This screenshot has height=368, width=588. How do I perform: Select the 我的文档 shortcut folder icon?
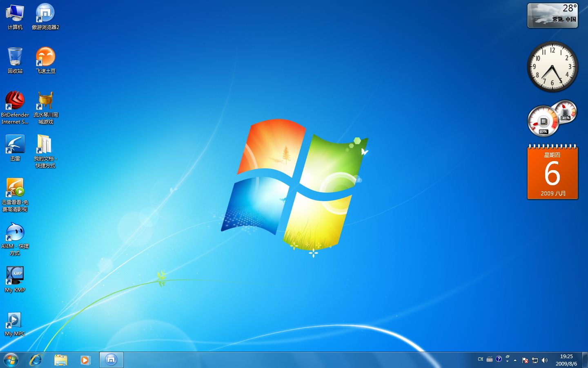tap(45, 151)
